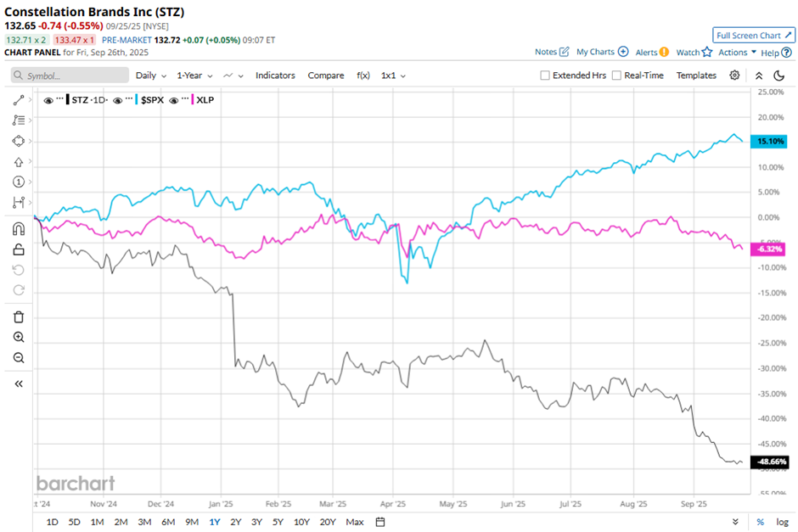Choose the numbered label annotation tool
The height and width of the screenshot is (532, 798).
click(19, 182)
